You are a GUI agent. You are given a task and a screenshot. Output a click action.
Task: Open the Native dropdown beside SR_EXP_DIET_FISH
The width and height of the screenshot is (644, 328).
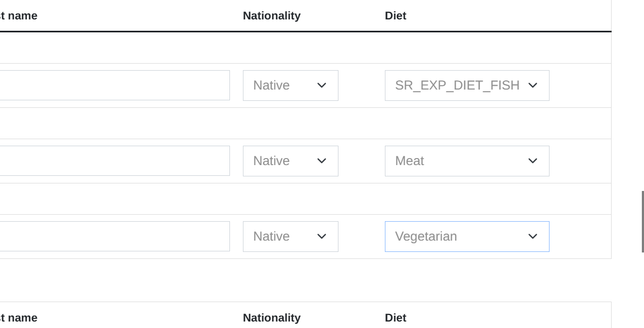(290, 85)
